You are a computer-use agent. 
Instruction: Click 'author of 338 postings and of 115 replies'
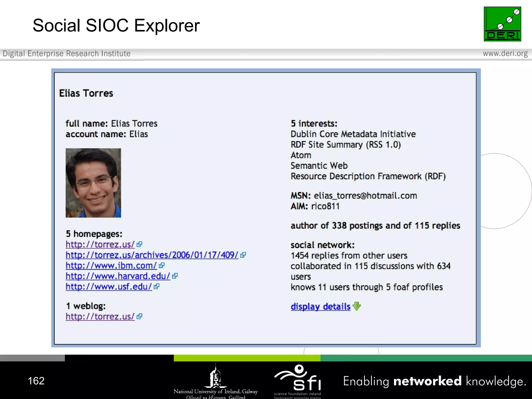pos(375,225)
